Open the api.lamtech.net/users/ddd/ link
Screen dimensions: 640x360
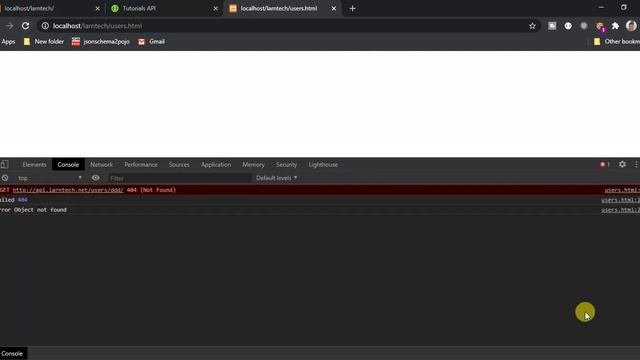68,190
